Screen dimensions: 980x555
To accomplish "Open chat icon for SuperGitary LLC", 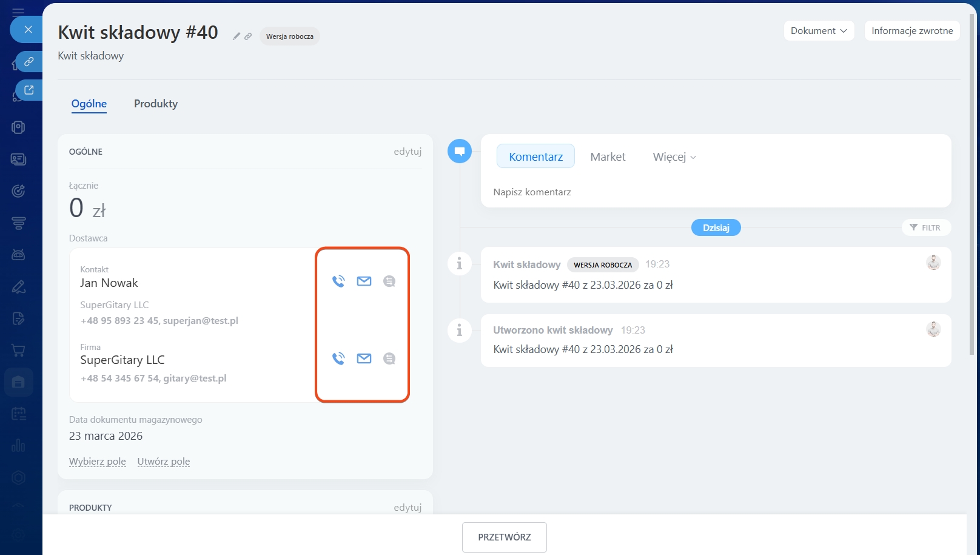I will pos(389,358).
